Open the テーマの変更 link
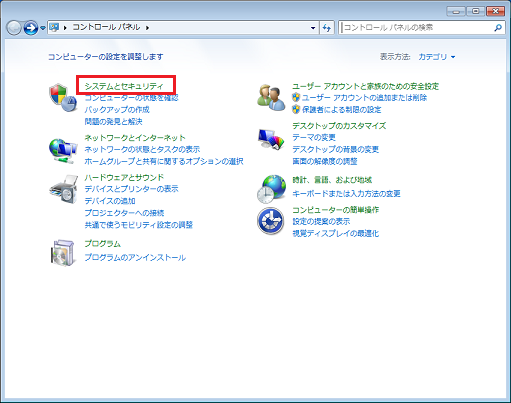 [314, 137]
